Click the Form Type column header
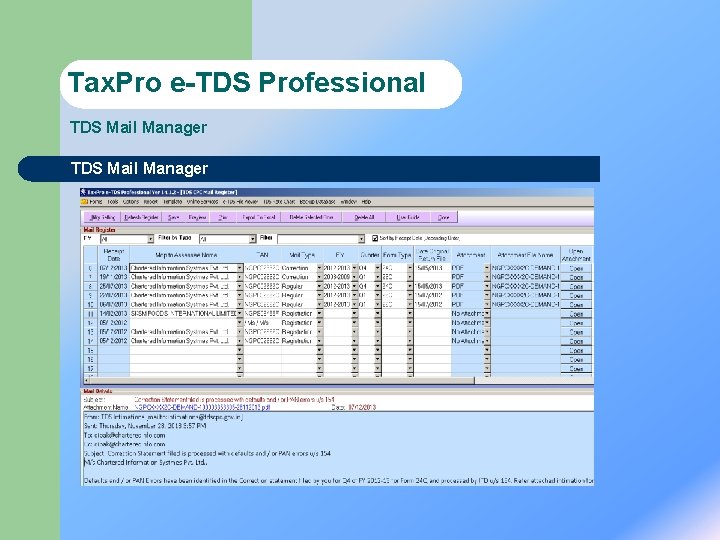Screen dimensions: 720x540 (x=397, y=255)
